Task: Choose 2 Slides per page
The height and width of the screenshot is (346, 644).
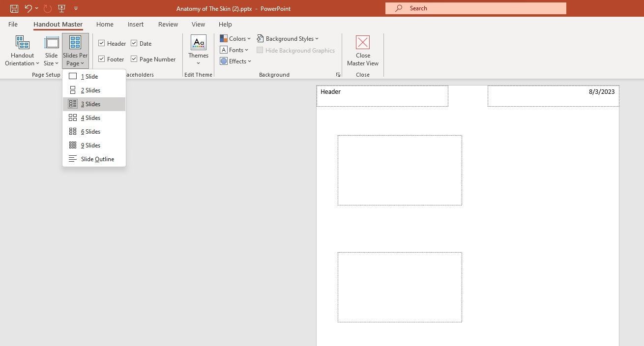Action: (94, 90)
